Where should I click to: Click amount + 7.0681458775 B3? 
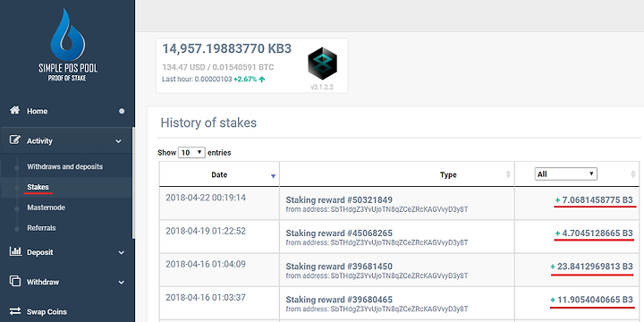pos(594,200)
